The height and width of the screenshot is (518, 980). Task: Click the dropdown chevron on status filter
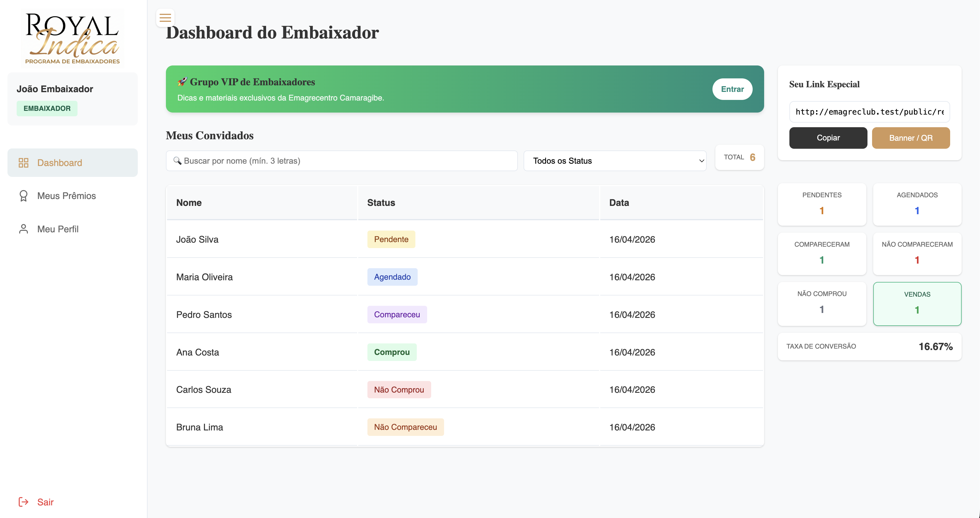point(701,161)
